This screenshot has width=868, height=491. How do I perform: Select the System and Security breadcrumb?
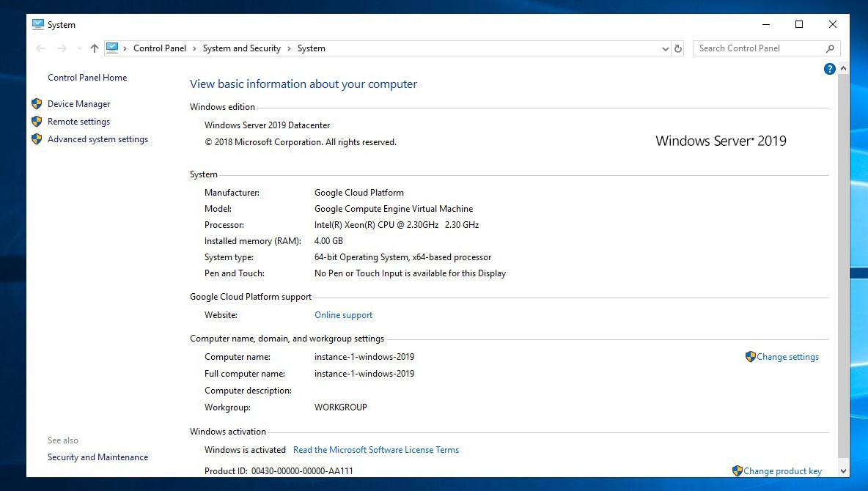(x=242, y=48)
